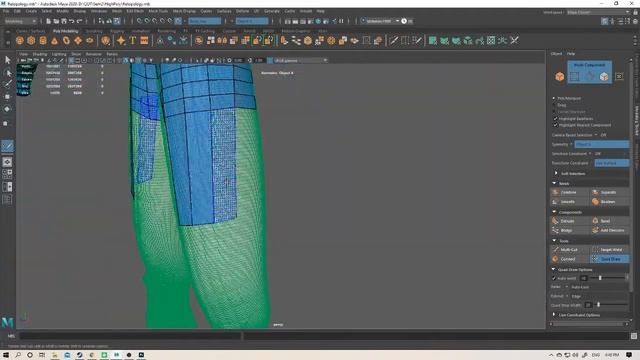Click the Multi-Cut knife shelf icon
The height and width of the screenshot is (360, 640).
(x=393, y=40)
